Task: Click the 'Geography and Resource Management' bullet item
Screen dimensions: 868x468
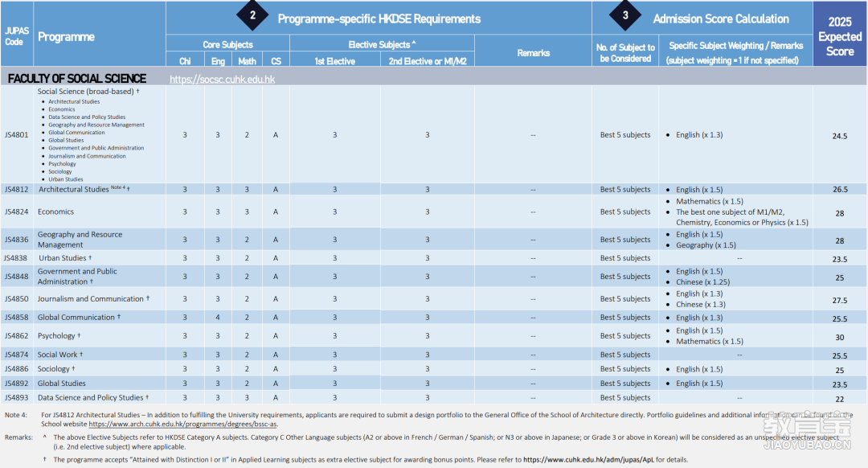Action: coord(96,125)
